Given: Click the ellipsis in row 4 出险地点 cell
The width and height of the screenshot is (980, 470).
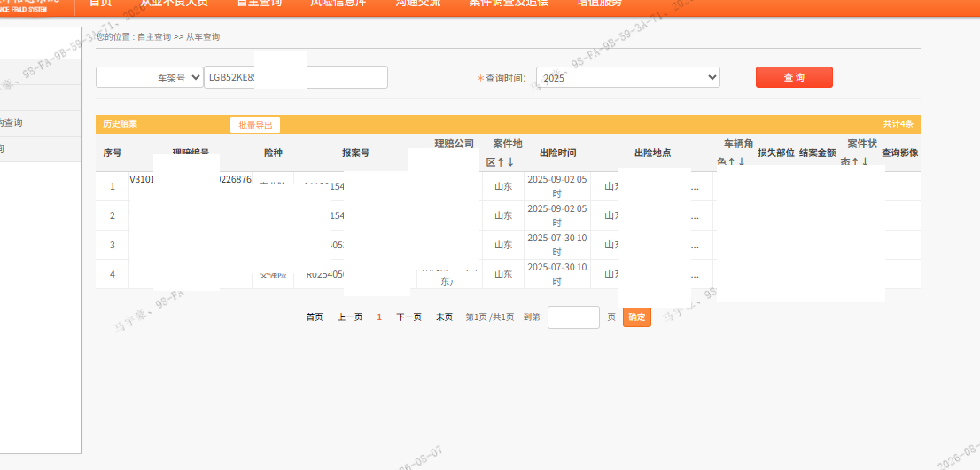Looking at the screenshot, I should pos(695,276).
